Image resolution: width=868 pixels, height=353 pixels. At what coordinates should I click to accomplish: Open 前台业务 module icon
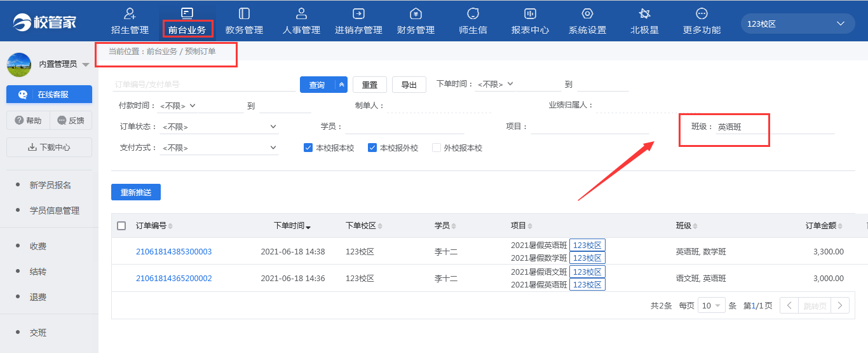(x=187, y=13)
